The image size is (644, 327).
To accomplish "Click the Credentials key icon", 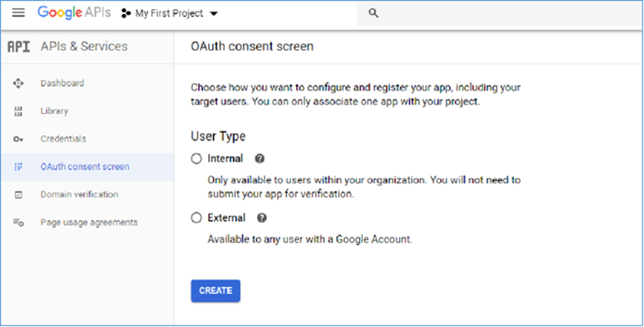I will 19,139.
